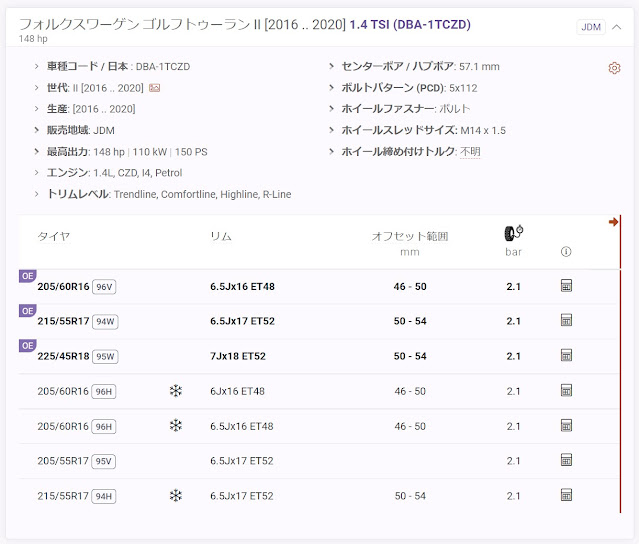The image size is (639, 544).
Task: Click the 94H load index badge
Action: tap(104, 496)
